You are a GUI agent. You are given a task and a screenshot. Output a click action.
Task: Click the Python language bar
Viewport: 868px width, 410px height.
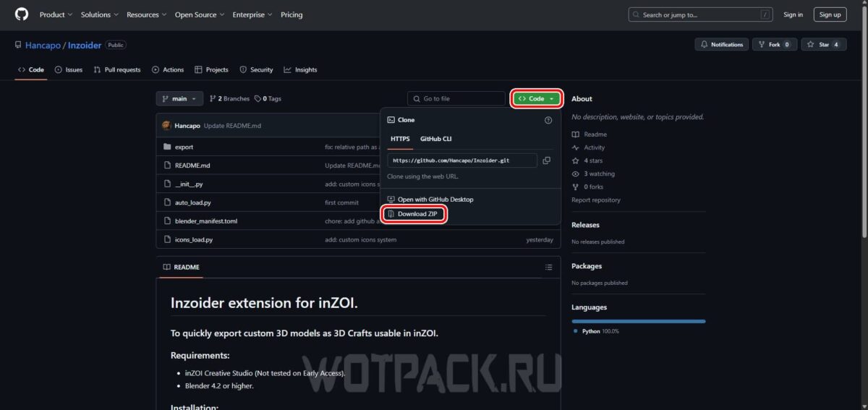pyautogui.click(x=638, y=321)
